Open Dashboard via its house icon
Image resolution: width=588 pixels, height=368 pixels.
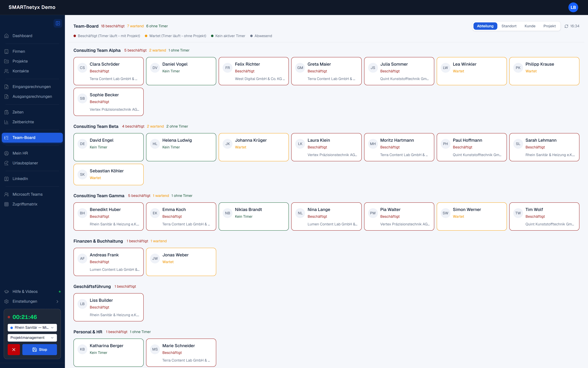pyautogui.click(x=7, y=36)
